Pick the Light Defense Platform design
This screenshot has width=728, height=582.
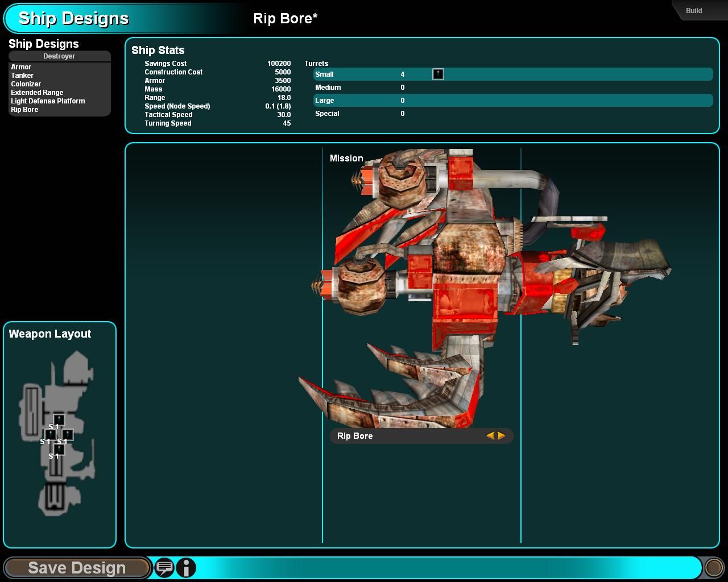[48, 101]
